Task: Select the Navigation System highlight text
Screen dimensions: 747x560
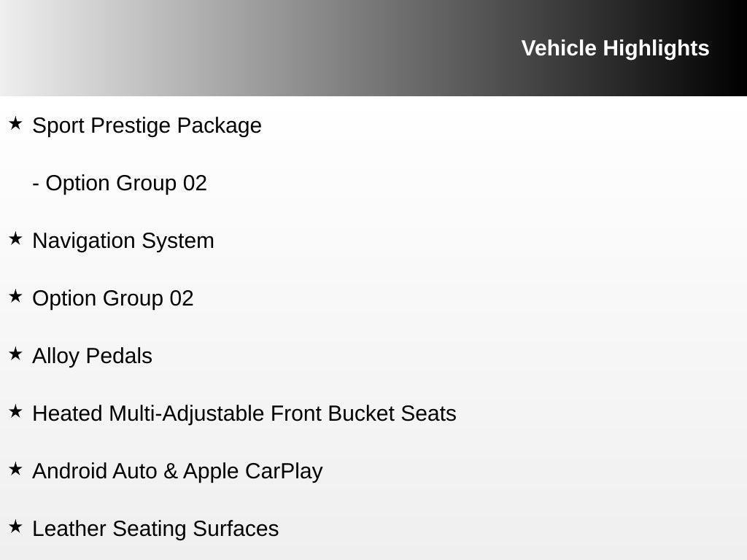Action: tap(123, 241)
